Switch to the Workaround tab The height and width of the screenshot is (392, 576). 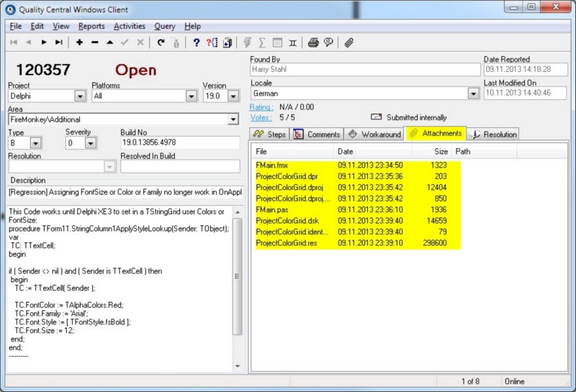pyautogui.click(x=374, y=135)
